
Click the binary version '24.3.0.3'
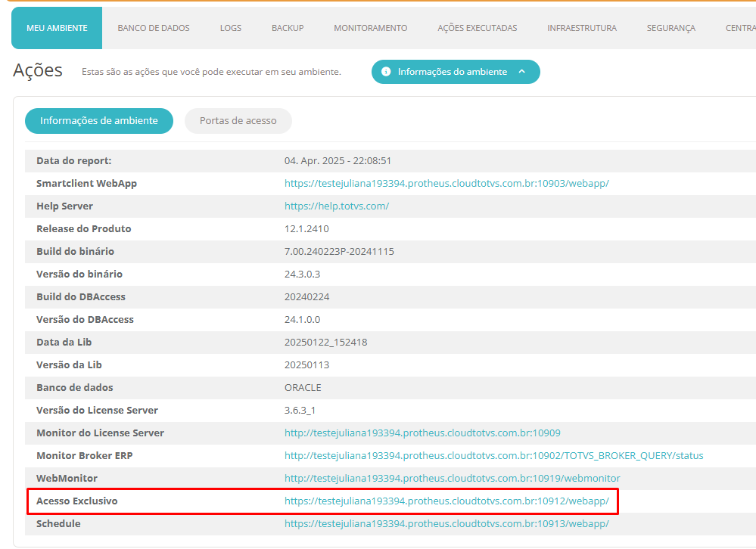tap(302, 274)
